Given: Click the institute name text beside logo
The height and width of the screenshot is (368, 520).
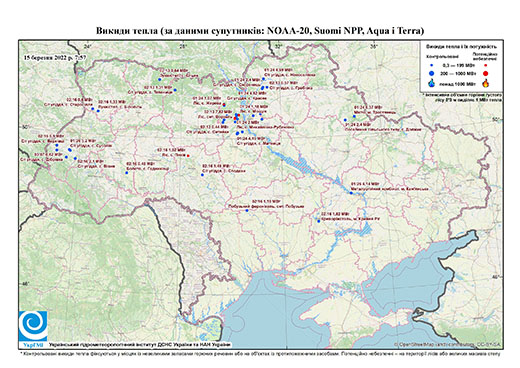Looking at the screenshot, I should (140, 344).
